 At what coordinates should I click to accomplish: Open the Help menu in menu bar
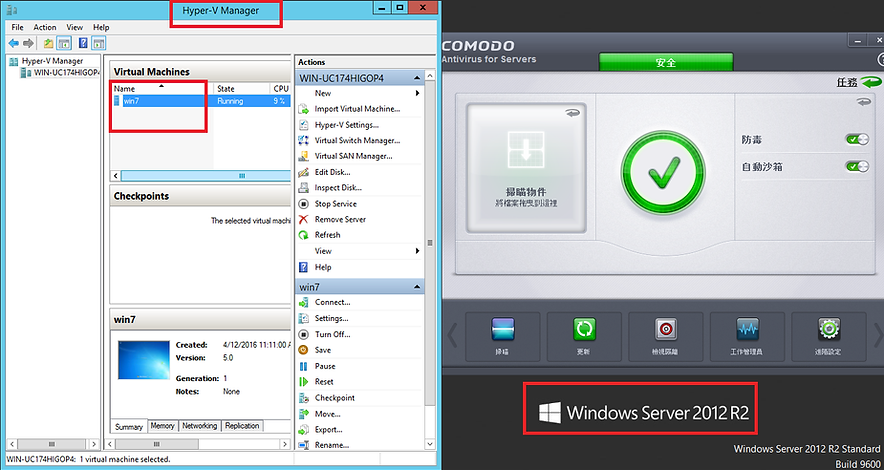pyautogui.click(x=101, y=27)
